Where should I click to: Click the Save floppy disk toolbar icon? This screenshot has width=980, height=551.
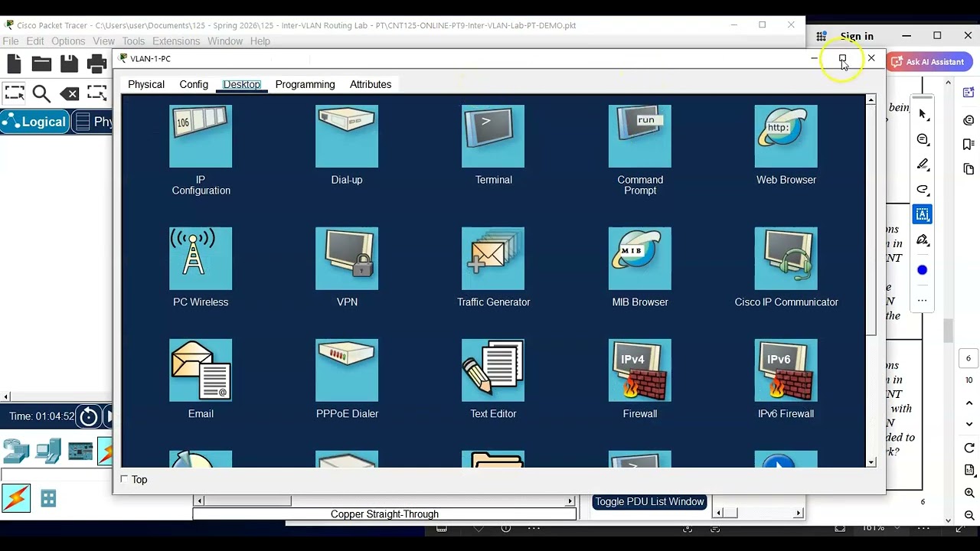point(69,64)
